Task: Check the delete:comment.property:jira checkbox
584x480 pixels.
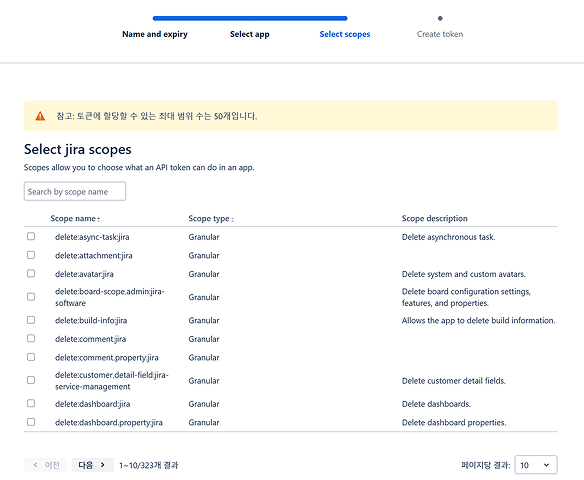Action: [31, 357]
